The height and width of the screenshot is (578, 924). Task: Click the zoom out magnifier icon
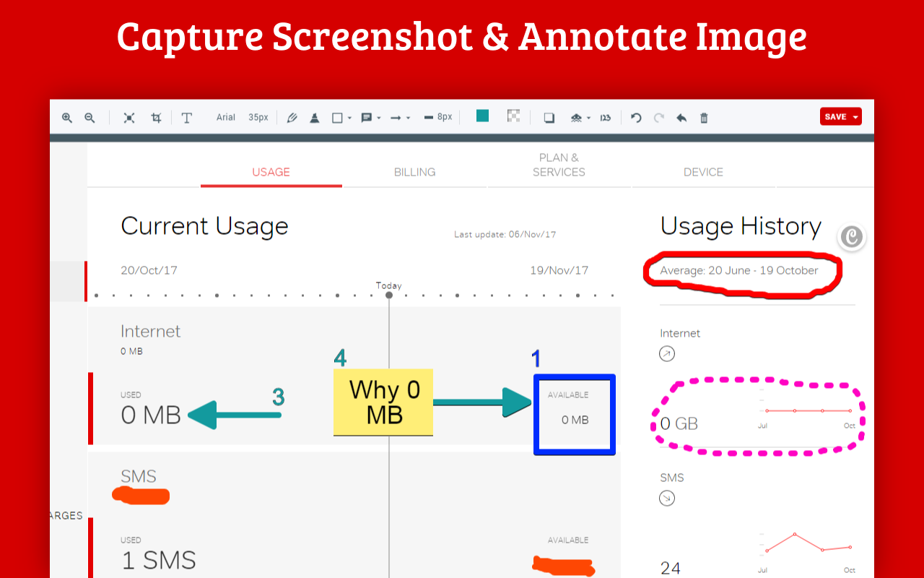click(x=90, y=118)
